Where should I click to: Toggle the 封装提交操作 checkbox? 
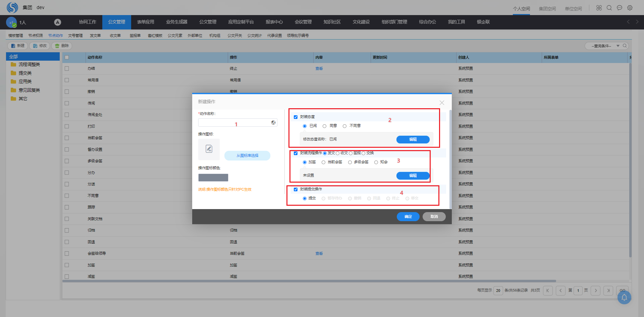tap(296, 189)
